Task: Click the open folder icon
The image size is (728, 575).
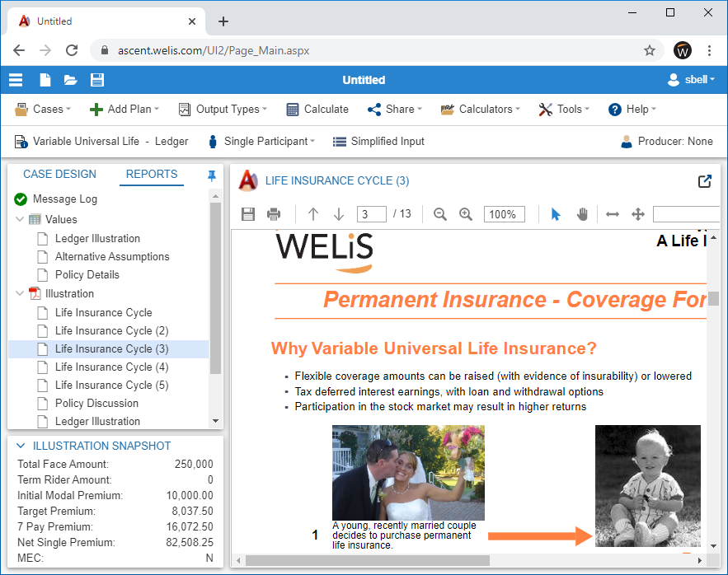Action: click(71, 80)
